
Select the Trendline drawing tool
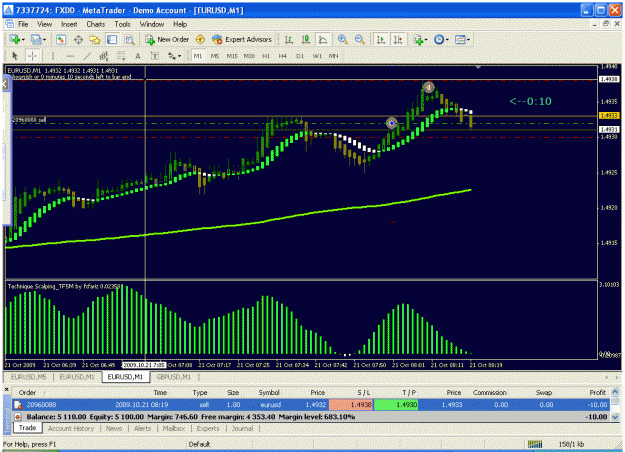point(87,56)
